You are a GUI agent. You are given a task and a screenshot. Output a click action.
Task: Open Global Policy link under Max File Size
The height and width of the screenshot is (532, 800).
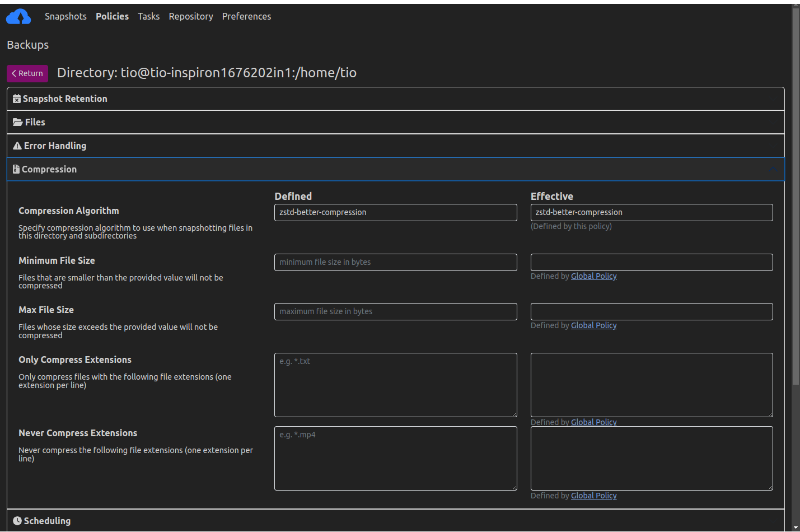tap(593, 325)
